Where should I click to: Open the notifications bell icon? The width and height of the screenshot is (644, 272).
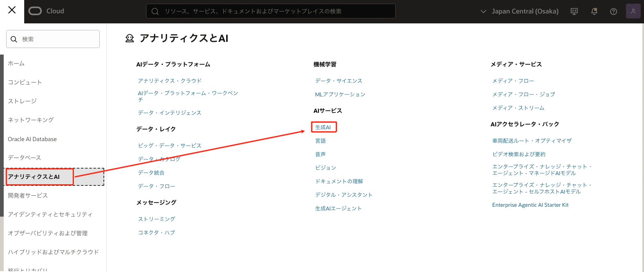pos(594,11)
